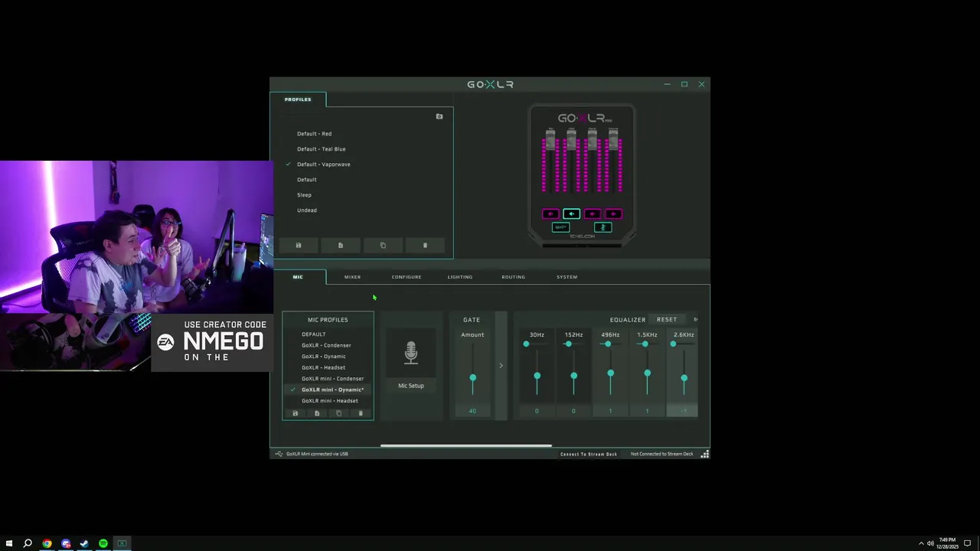Viewport: 980px width, 551px height.
Task: Open the Routing tab
Action: [513, 277]
